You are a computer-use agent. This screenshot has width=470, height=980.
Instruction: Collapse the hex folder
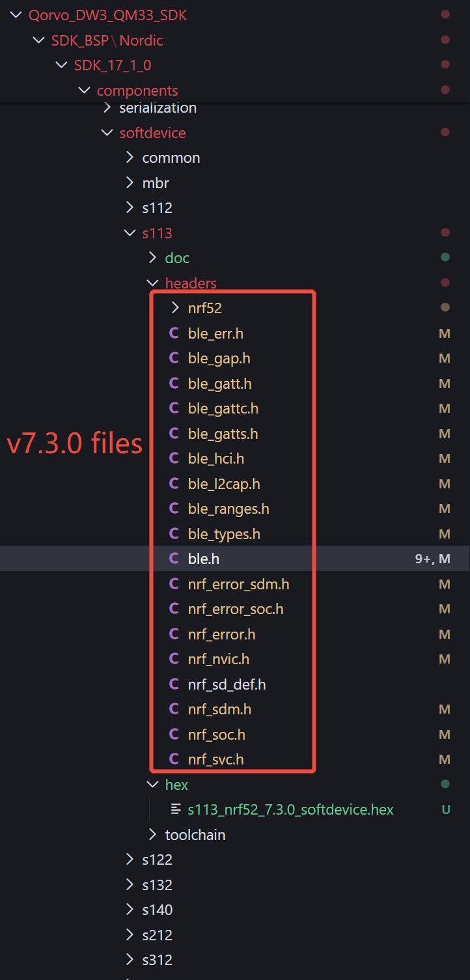pyautogui.click(x=152, y=785)
